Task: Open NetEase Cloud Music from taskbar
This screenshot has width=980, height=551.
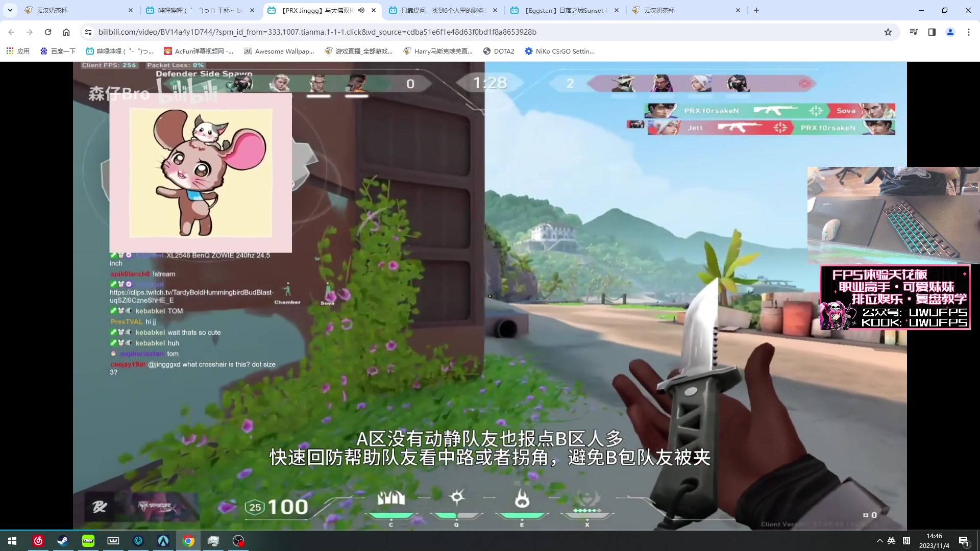Action: (x=38, y=541)
